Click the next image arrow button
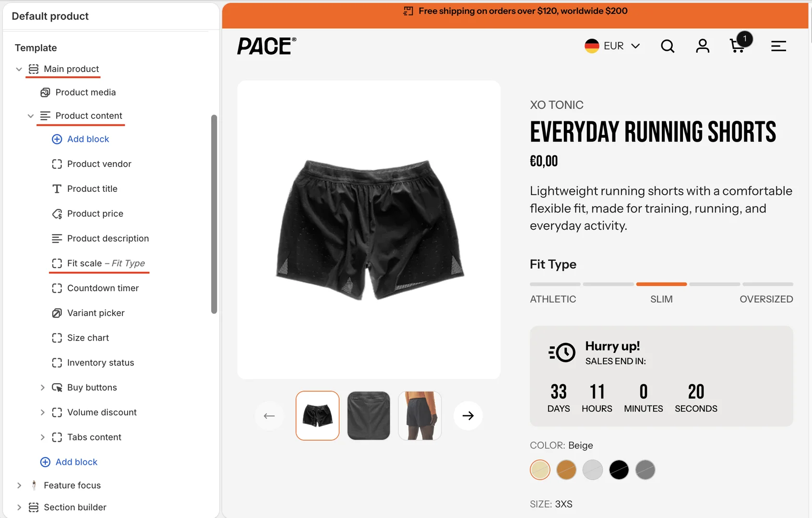Image resolution: width=812 pixels, height=518 pixels. tap(468, 416)
